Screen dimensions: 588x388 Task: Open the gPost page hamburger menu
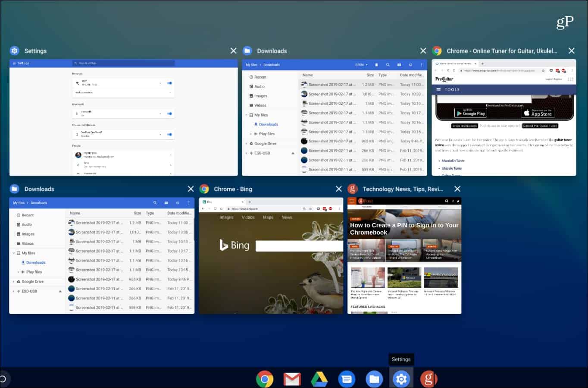(352, 201)
